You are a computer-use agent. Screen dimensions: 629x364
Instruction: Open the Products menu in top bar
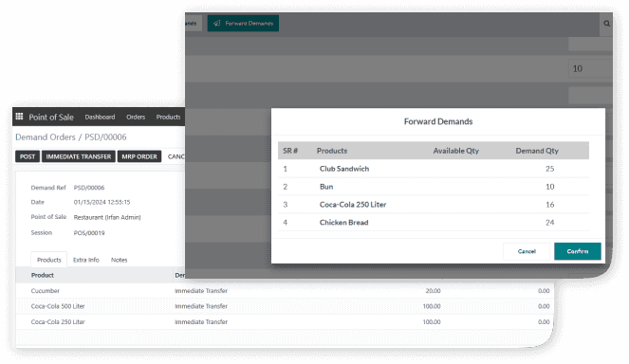(x=168, y=117)
